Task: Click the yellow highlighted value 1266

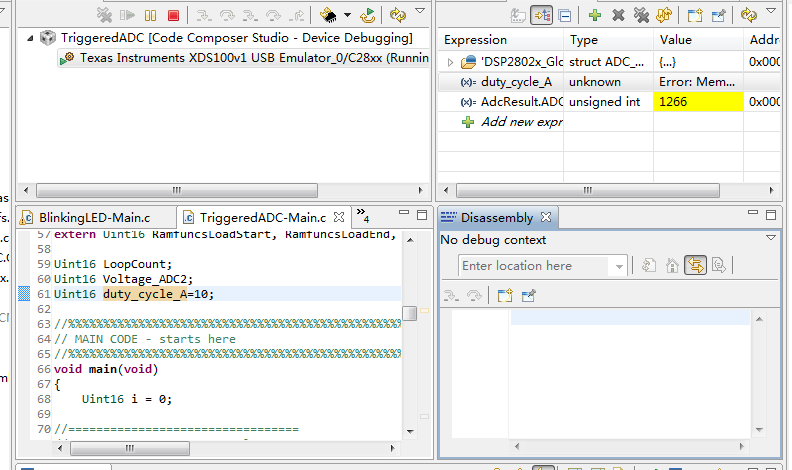Action: pyautogui.click(x=698, y=102)
